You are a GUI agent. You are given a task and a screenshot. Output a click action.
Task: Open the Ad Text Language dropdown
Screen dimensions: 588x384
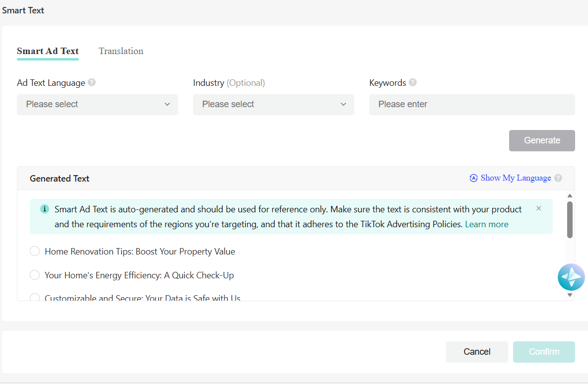coord(97,105)
